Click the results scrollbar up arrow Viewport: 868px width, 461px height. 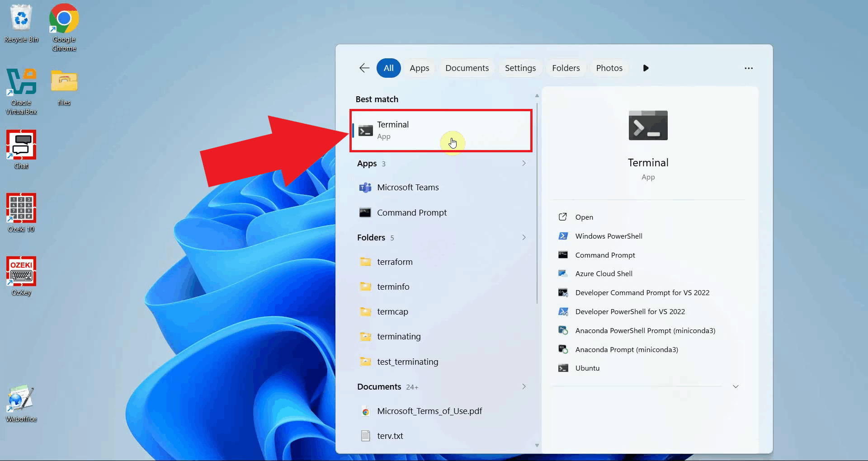(537, 96)
